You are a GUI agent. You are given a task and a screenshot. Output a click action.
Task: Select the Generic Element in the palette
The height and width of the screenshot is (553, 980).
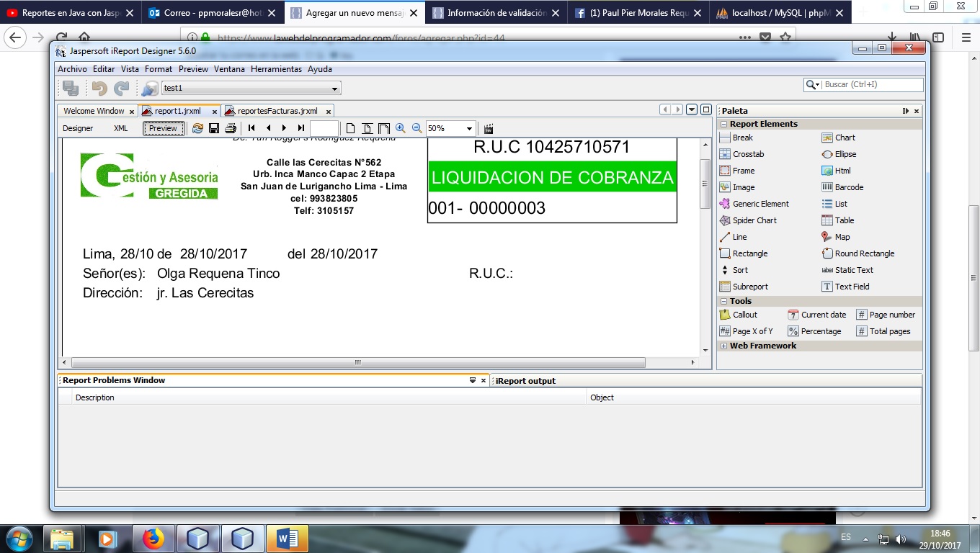click(x=754, y=204)
